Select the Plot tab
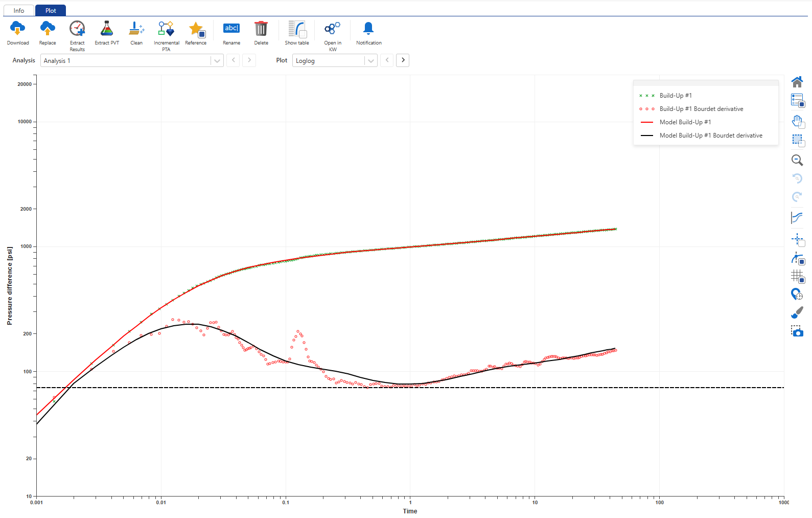 51,10
